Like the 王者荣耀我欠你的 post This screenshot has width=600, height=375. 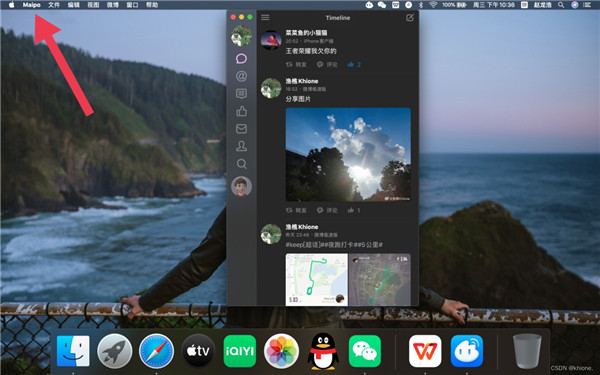pos(354,65)
